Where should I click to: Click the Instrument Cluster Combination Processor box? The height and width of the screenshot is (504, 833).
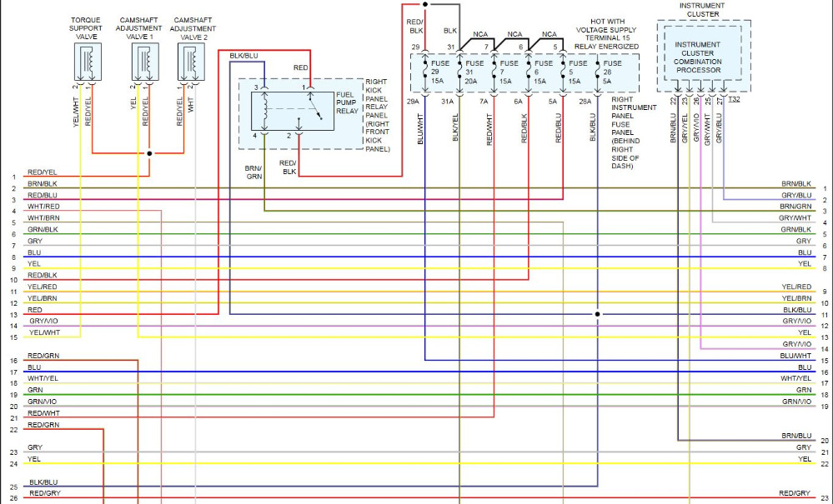(698, 57)
